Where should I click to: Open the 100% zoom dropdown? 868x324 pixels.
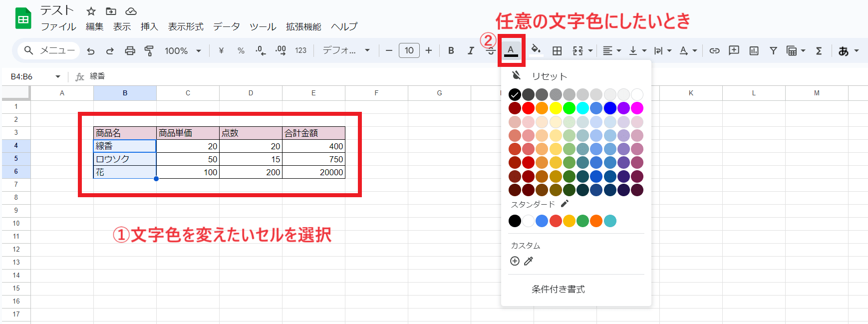[183, 51]
